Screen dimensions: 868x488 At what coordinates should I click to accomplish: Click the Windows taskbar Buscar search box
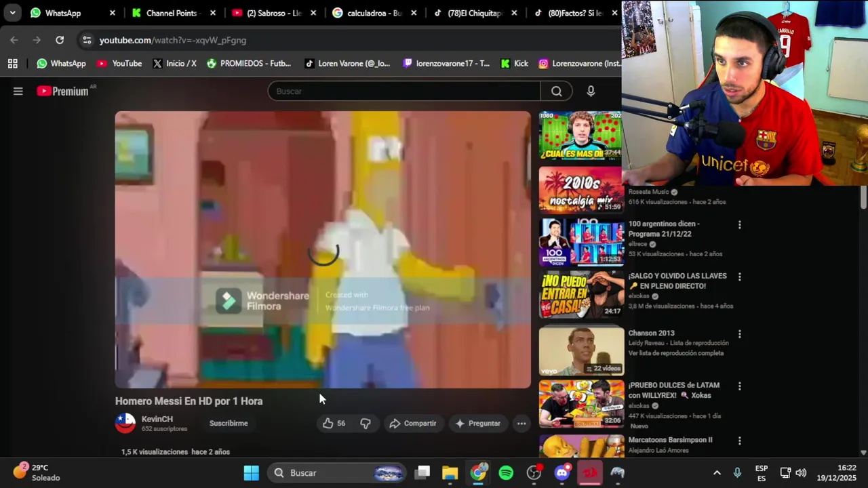336,472
